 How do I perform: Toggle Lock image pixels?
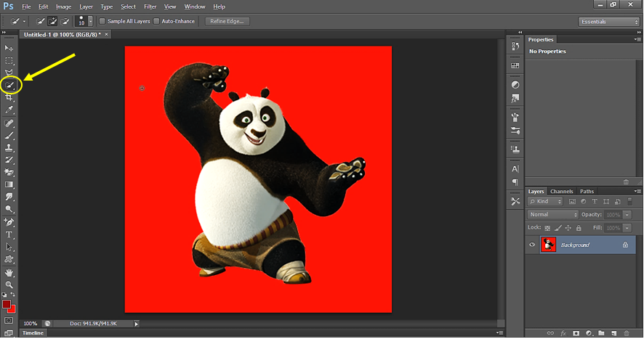click(x=558, y=228)
